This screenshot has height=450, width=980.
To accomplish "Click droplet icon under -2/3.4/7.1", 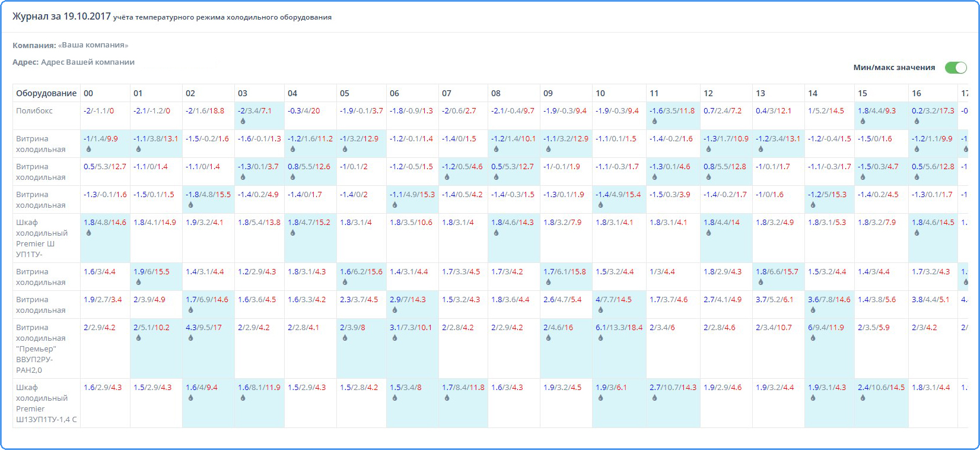I will 243,121.
